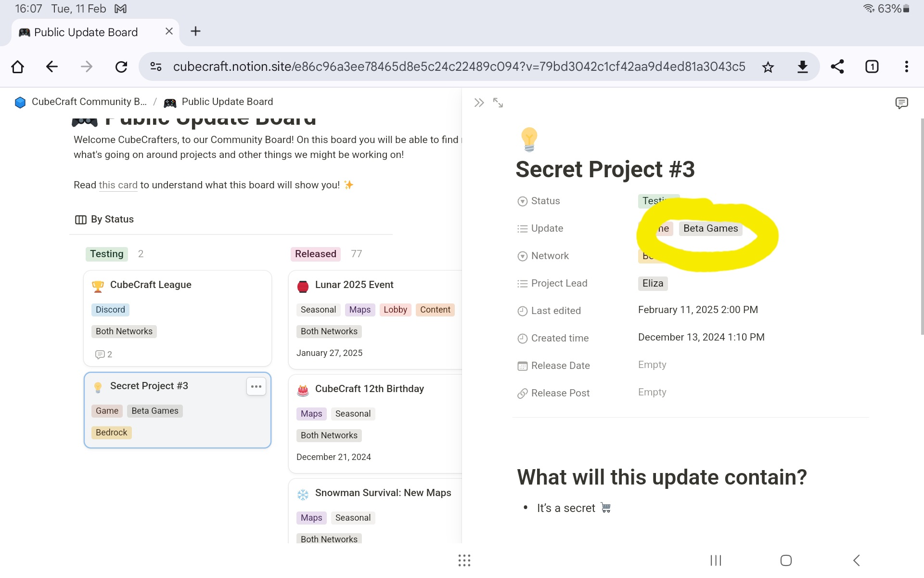Click the Eliza project lead value
This screenshot has height=578, width=924.
point(653,283)
